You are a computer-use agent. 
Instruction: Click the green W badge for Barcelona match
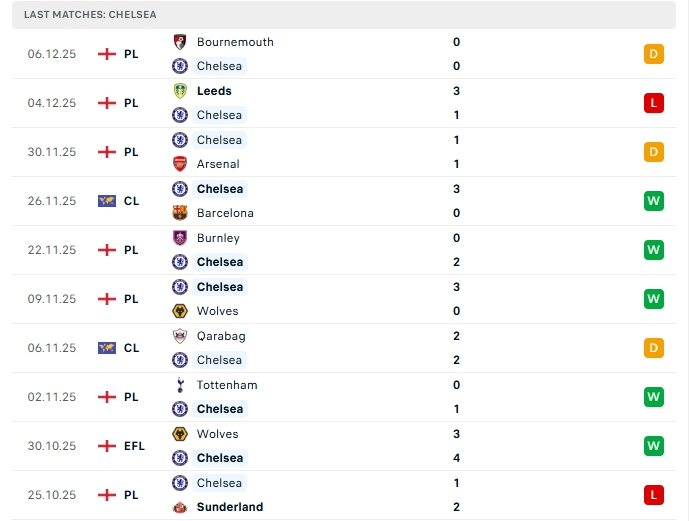pos(654,201)
